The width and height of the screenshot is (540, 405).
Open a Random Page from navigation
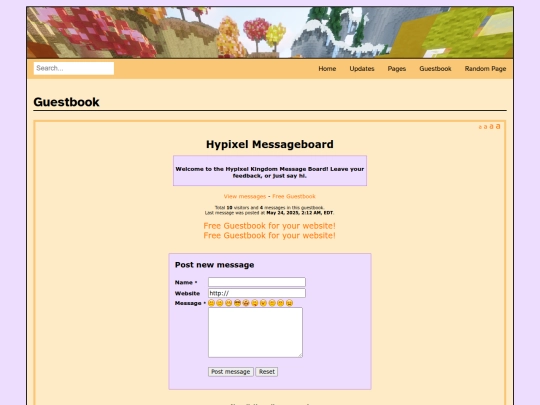[x=485, y=69]
